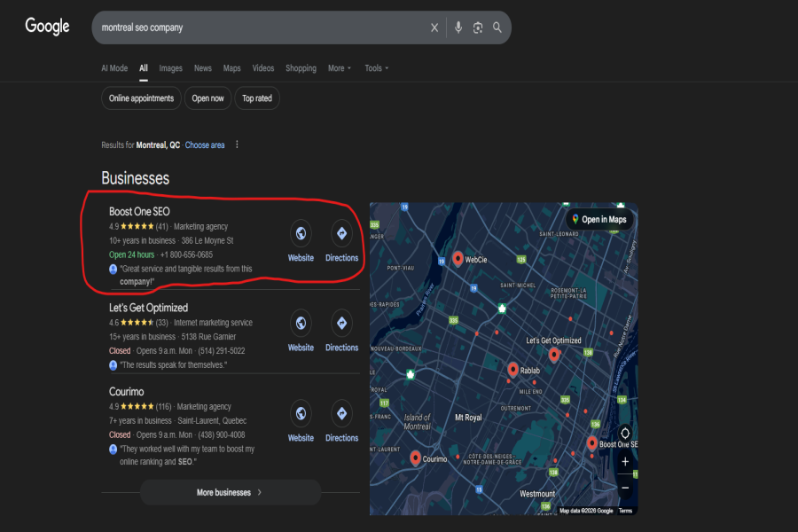The image size is (798, 532).
Task: Open Boost One SEO website globe icon
Action: point(301,233)
